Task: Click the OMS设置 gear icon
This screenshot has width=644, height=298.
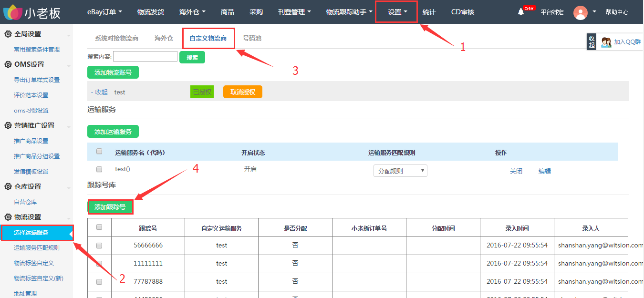Action: point(8,65)
